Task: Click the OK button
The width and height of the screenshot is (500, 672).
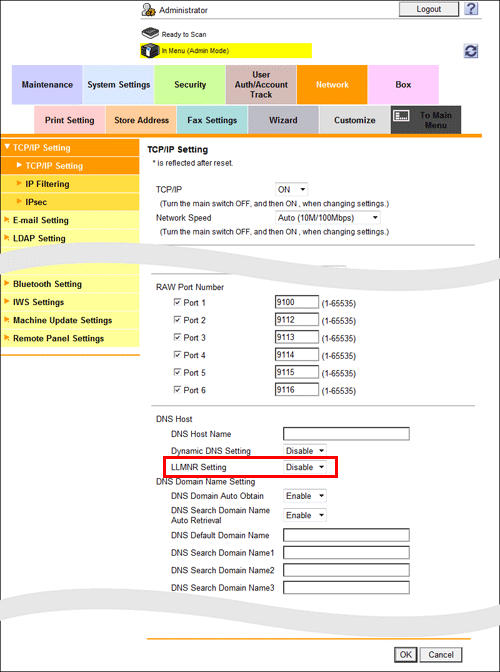Action: point(405,654)
